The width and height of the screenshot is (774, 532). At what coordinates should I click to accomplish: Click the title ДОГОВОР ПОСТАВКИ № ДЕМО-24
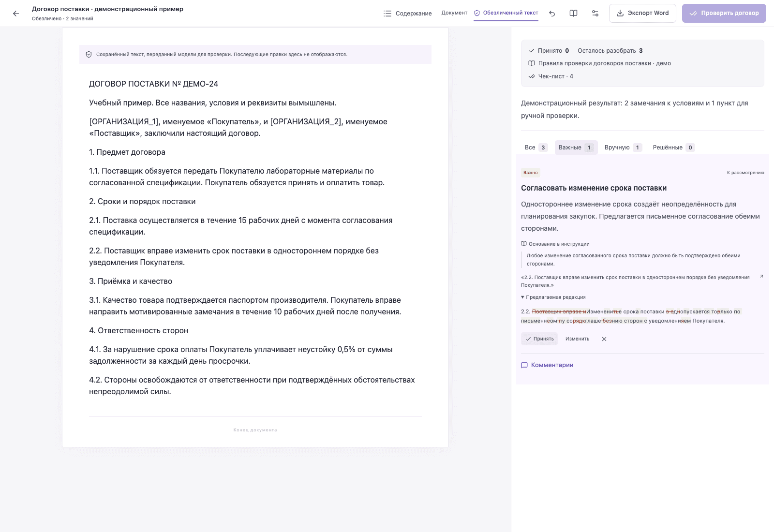coord(153,84)
